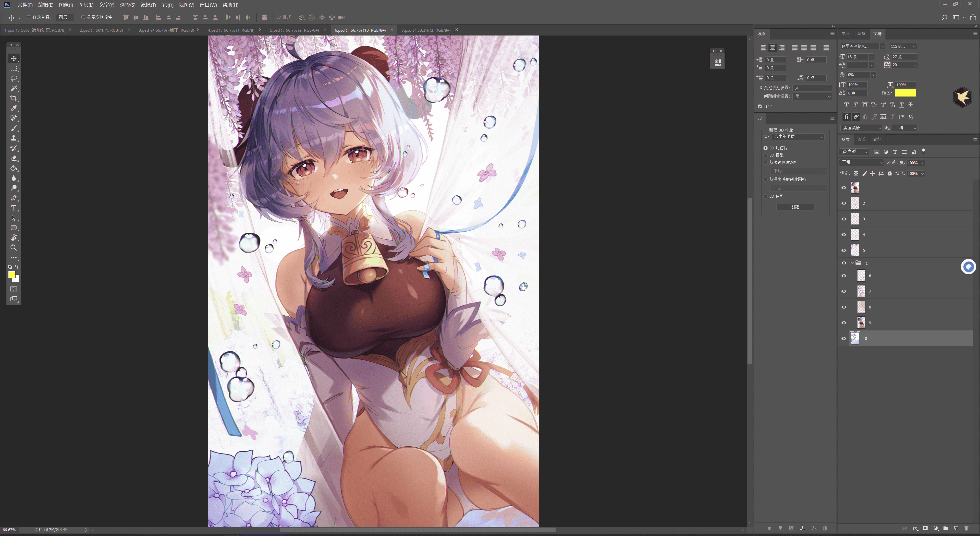
Task: Select the 3D 体积 radio option
Action: click(765, 196)
